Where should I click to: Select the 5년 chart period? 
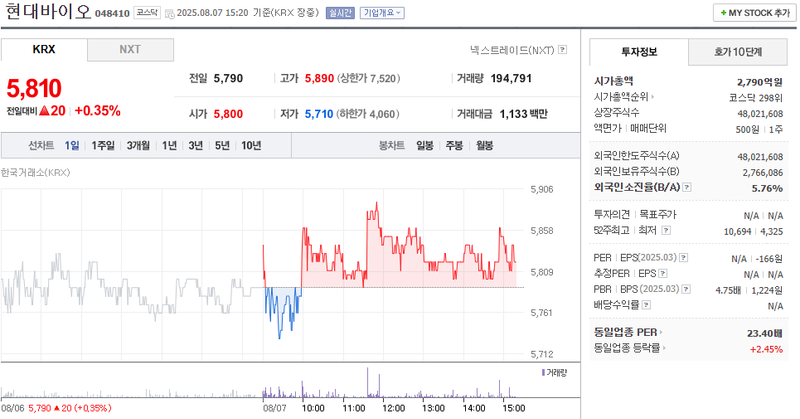click(x=222, y=145)
